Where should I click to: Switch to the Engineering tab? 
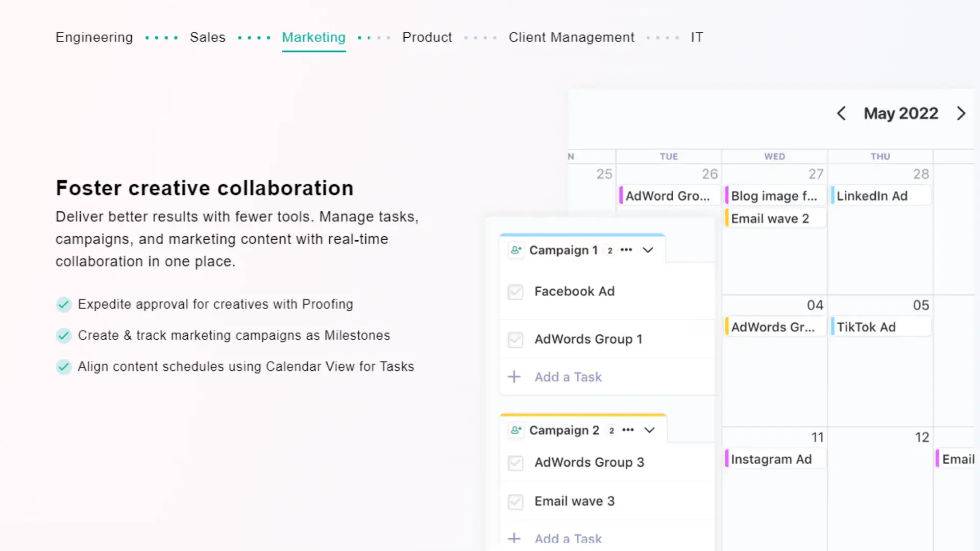point(94,37)
